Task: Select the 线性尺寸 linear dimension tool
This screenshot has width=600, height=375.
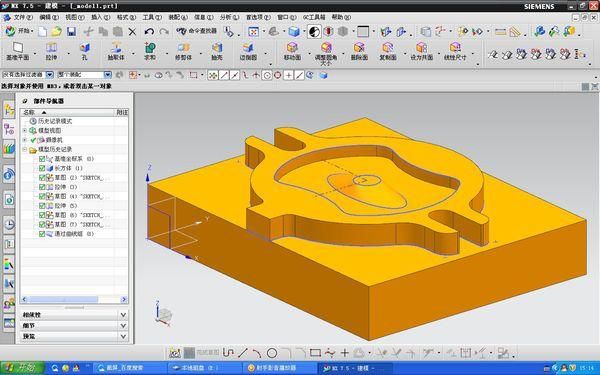Action: 455,52
